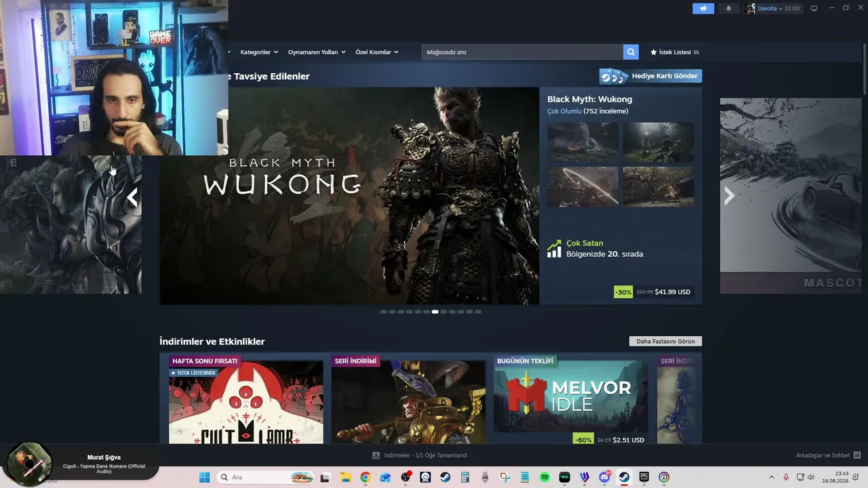The width and height of the screenshot is (868, 488).
Task: Open İstek Listesi wishlist link
Action: 675,52
